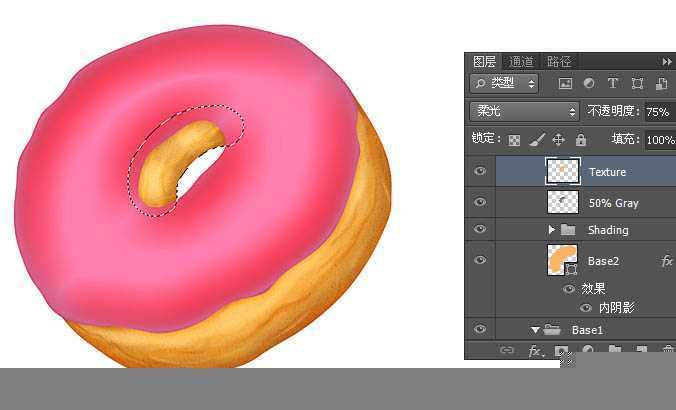
Task: Switch to the 路径 (Paths) tab
Action: point(559,62)
